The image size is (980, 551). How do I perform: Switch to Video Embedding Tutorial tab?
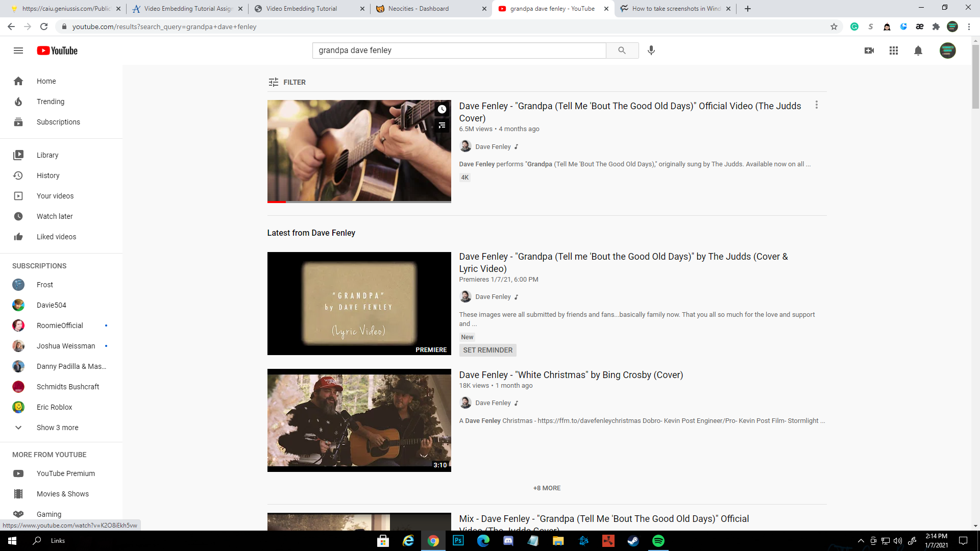pyautogui.click(x=309, y=9)
